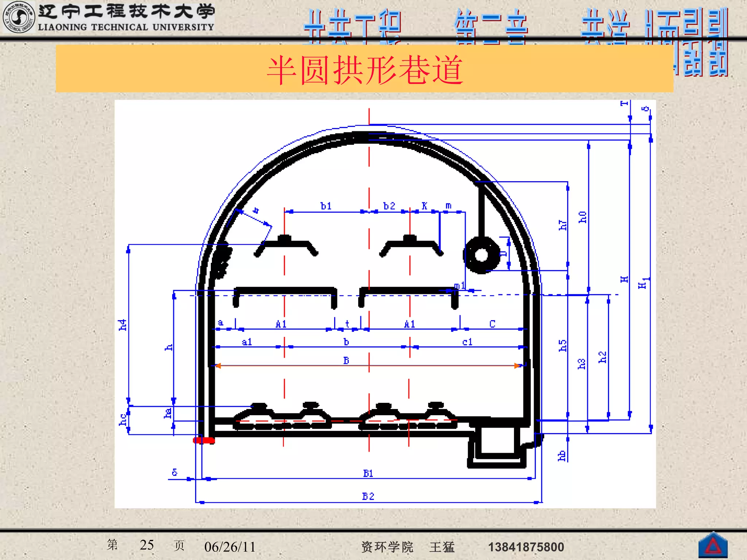
Task: Click the h4 label on the left side
Action: tap(123, 324)
